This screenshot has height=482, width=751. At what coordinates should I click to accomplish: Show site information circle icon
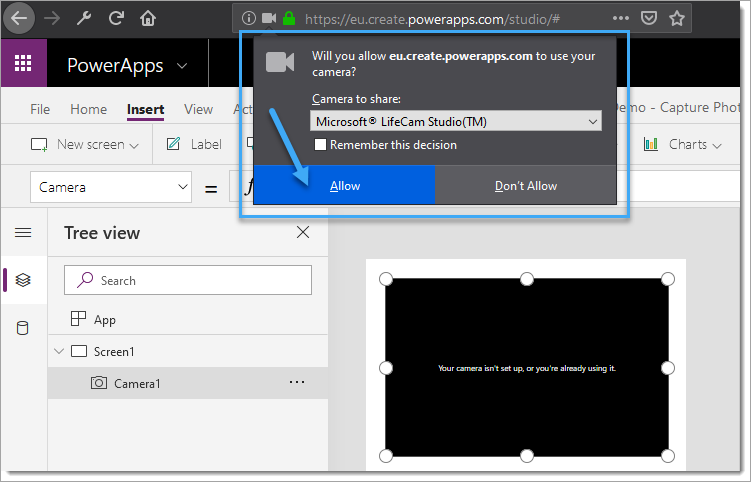point(249,19)
